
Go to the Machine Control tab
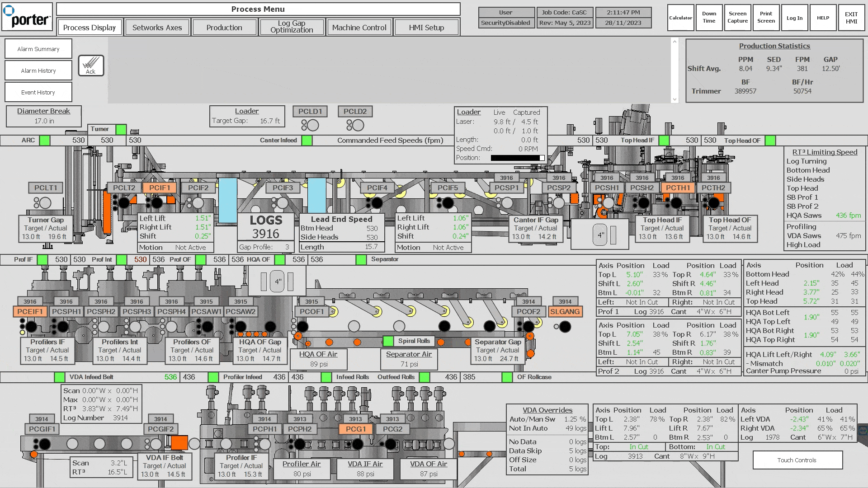tap(359, 28)
